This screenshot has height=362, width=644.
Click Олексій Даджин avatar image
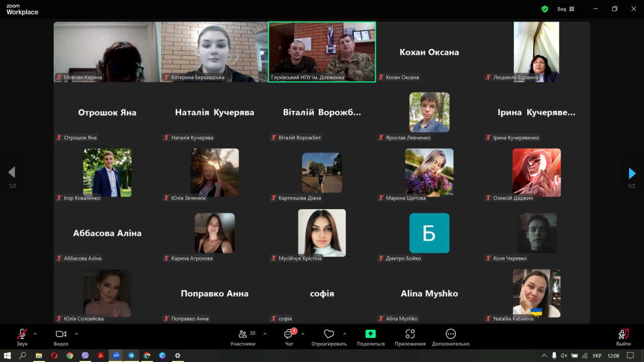pyautogui.click(x=536, y=172)
